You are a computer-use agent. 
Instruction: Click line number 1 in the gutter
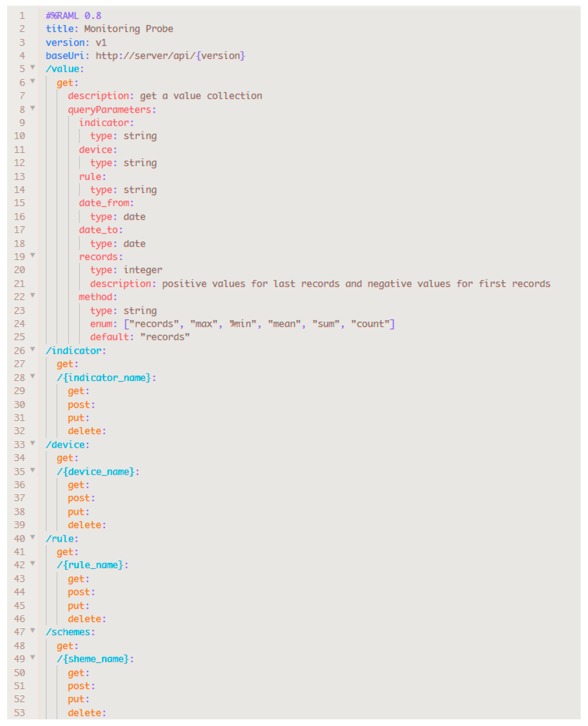[22, 15]
